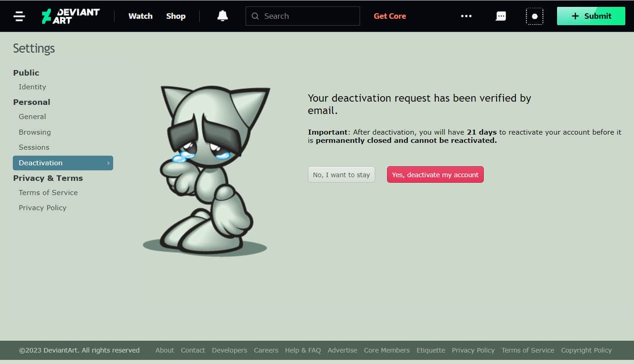634x364 pixels.
Task: Select the Sessions settings entry
Action: point(34,147)
